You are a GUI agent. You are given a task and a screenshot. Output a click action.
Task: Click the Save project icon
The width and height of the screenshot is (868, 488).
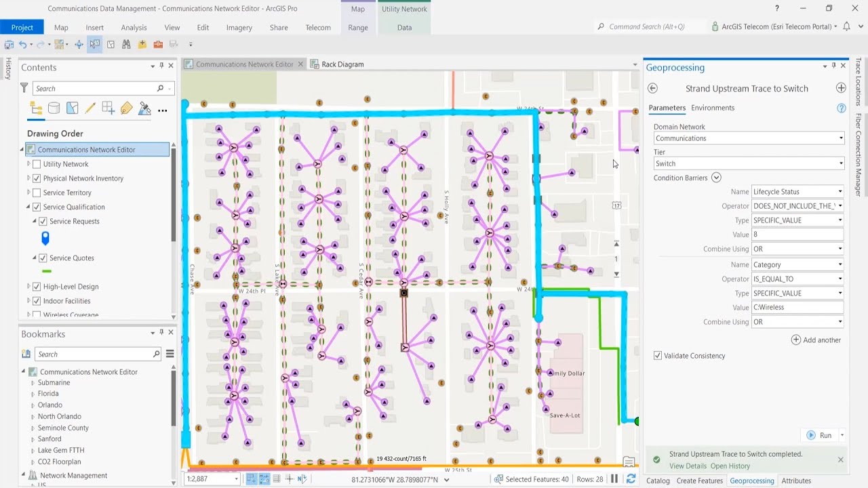click(9, 45)
